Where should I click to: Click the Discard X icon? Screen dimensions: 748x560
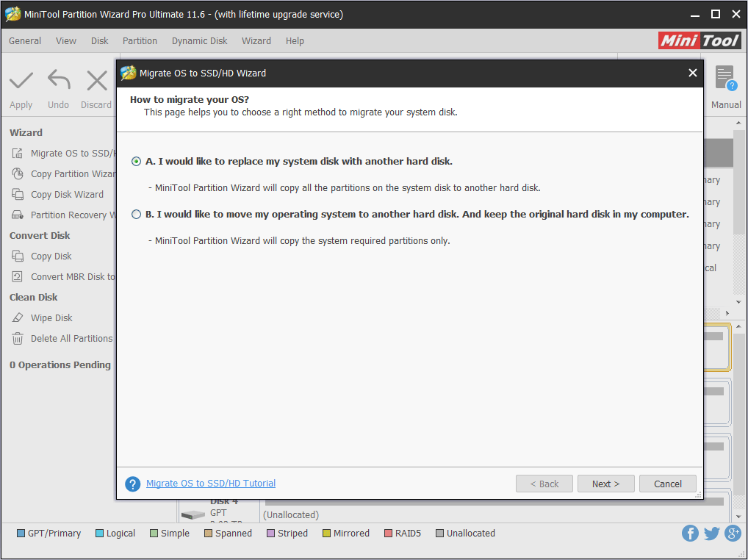point(97,81)
